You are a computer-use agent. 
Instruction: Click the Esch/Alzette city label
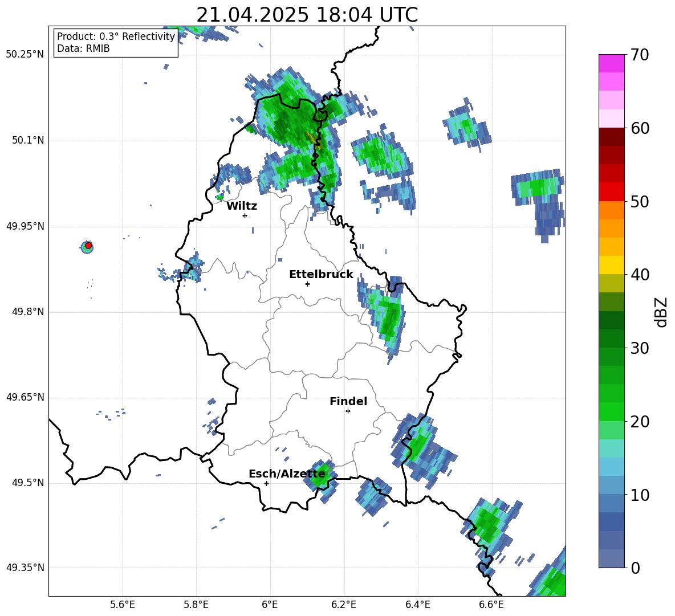click(x=287, y=474)
